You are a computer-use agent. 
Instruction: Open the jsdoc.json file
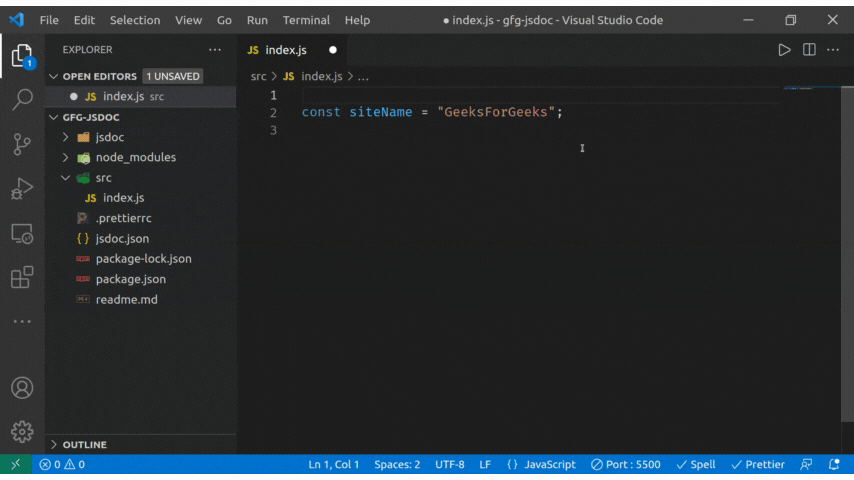(141, 239)
